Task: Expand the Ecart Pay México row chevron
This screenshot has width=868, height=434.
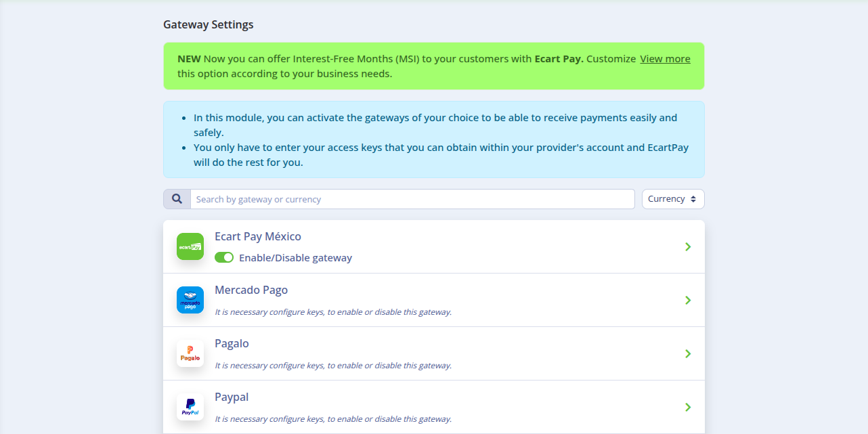Action: [x=688, y=246]
